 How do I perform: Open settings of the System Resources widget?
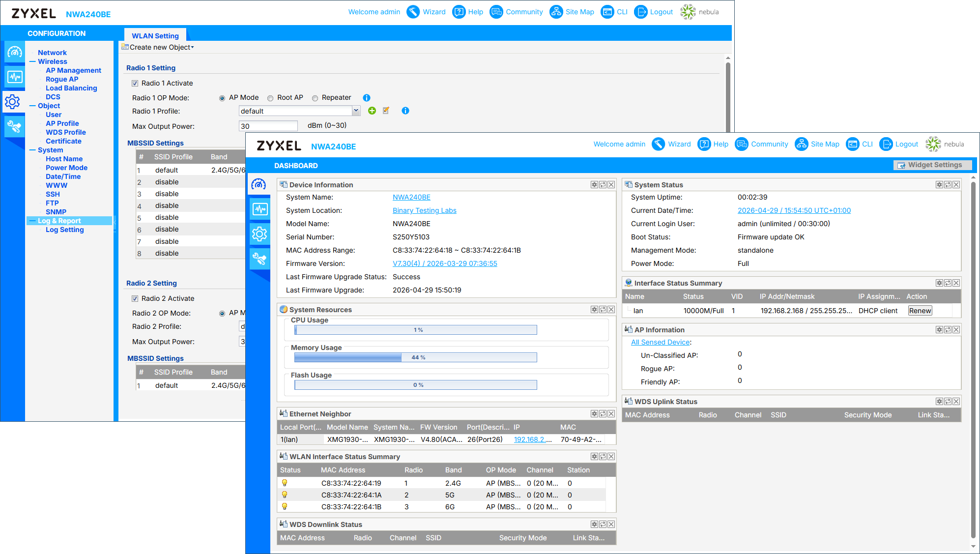(x=594, y=310)
